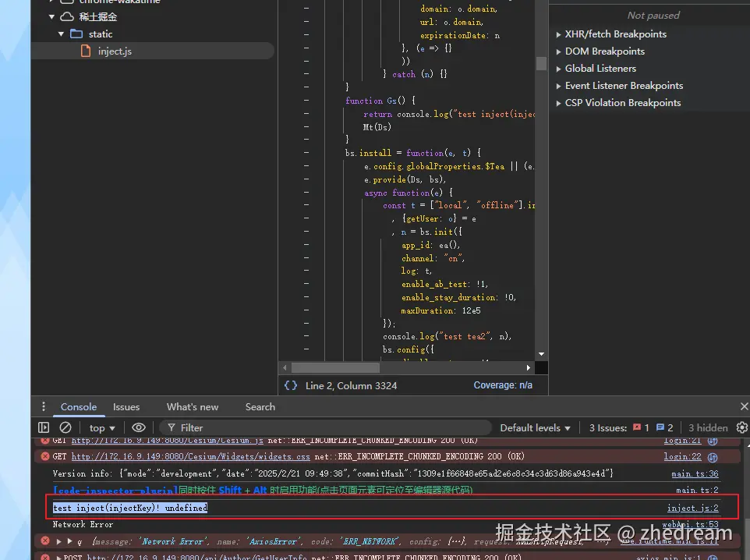Open console settings gear icon
The image size is (750, 560).
[x=741, y=427]
